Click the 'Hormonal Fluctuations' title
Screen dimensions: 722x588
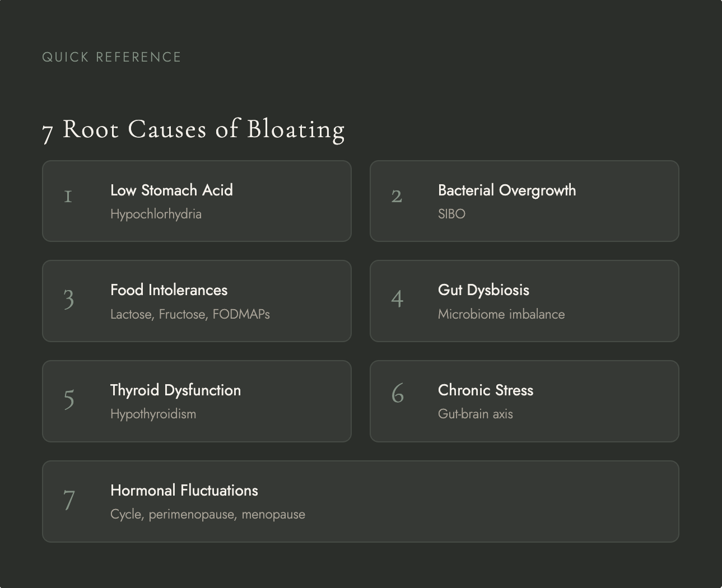(x=184, y=491)
